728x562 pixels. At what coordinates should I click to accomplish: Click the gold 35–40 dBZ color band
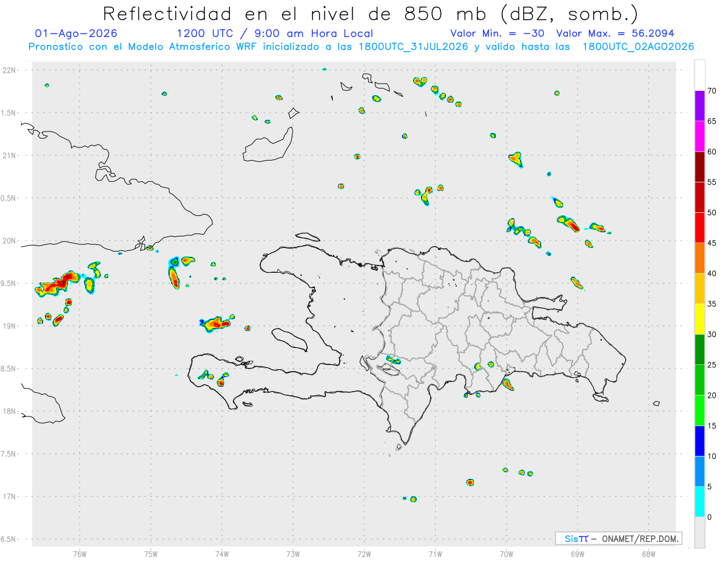(x=699, y=289)
